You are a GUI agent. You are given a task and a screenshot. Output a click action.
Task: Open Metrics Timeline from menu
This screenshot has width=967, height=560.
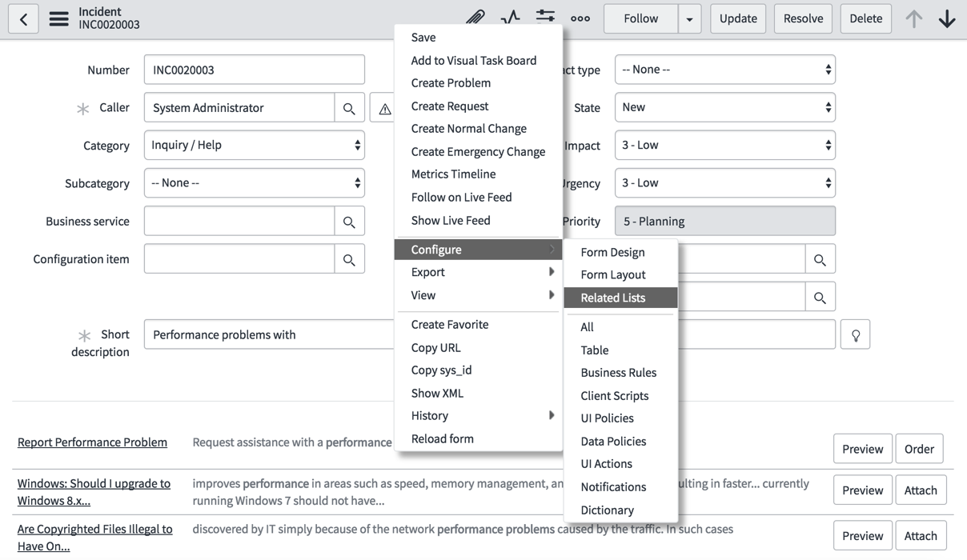479,174
